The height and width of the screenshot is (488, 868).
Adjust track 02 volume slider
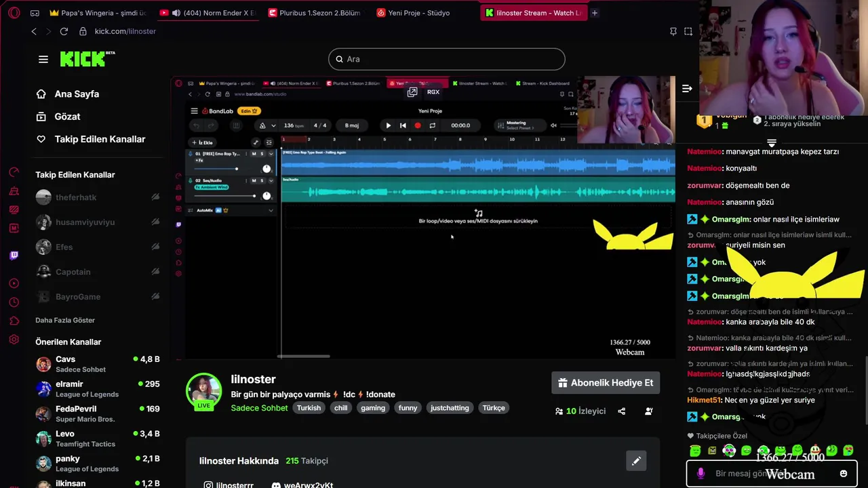[226, 196]
